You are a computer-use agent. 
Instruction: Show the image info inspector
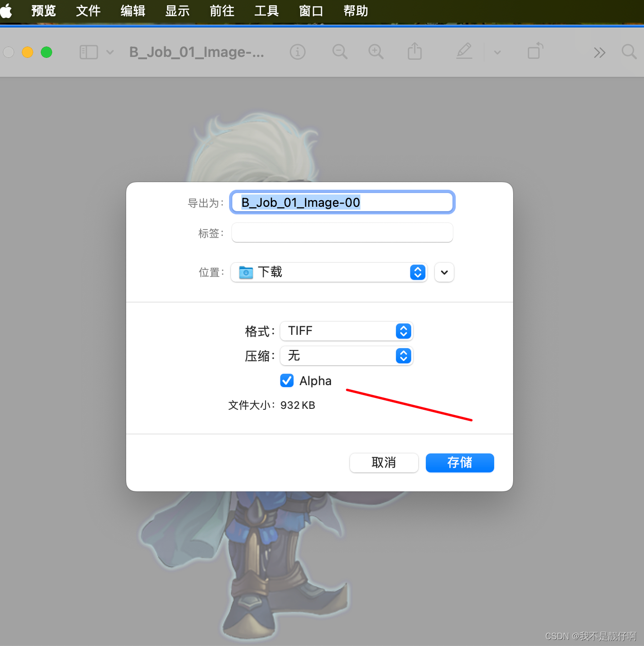click(298, 52)
